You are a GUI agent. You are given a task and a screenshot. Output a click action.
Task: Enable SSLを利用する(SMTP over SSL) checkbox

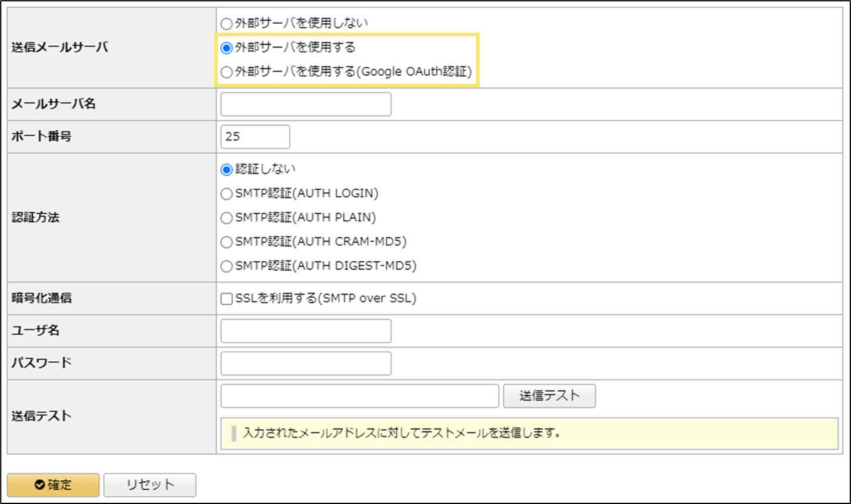click(x=226, y=298)
